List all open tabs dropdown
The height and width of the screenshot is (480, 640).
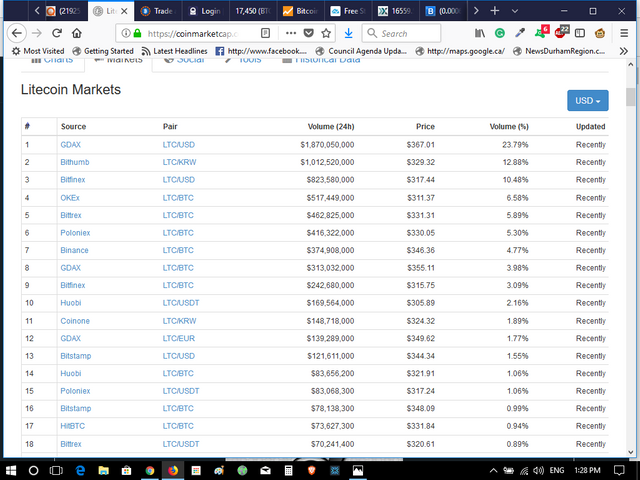[515, 11]
